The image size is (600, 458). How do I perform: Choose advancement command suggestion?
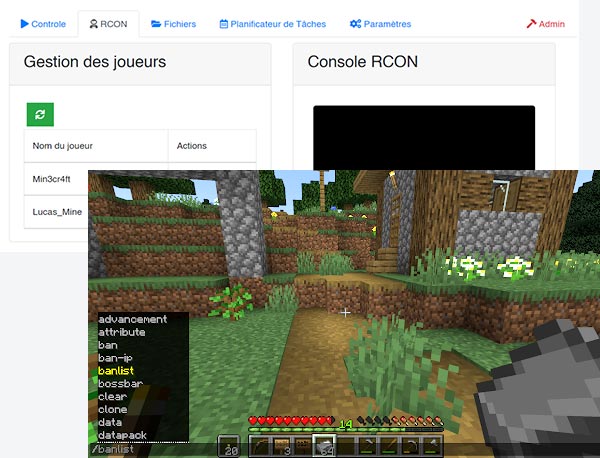click(132, 319)
